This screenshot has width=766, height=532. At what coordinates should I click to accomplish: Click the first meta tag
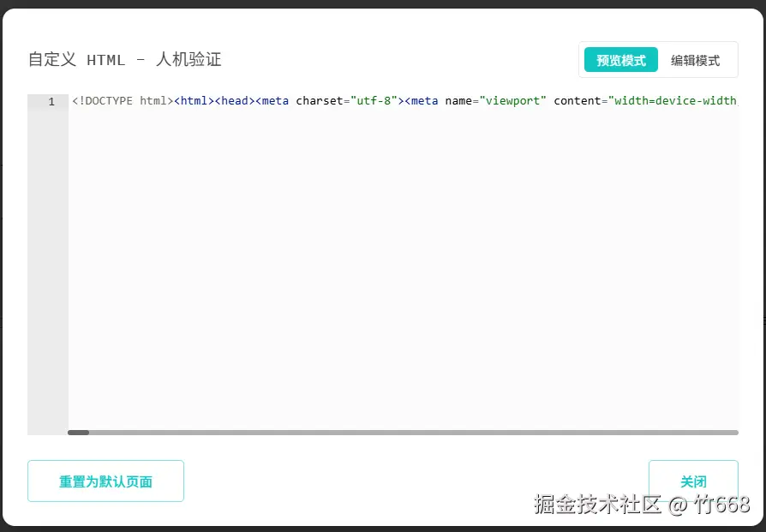272,100
